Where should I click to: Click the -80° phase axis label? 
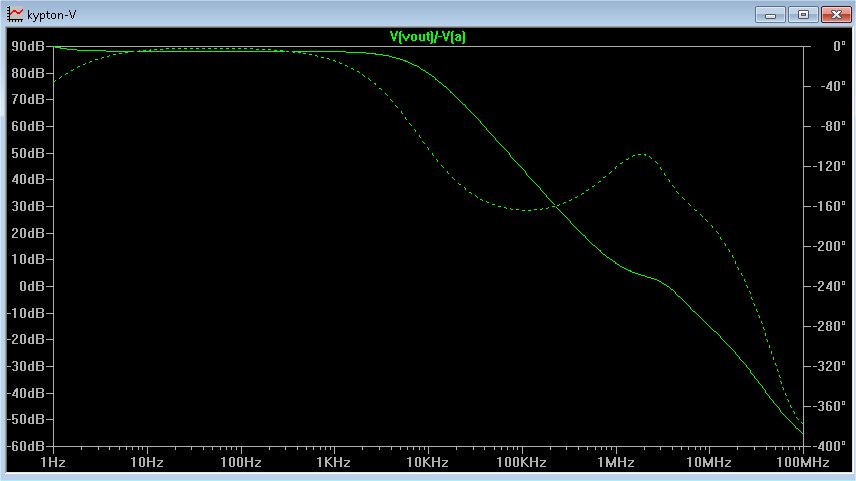833,126
